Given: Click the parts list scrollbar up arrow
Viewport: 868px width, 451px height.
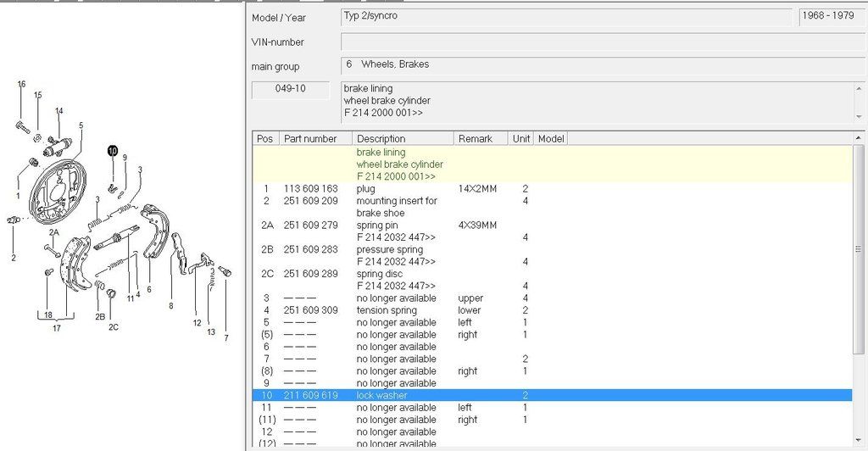Looking at the screenshot, I should [x=858, y=138].
